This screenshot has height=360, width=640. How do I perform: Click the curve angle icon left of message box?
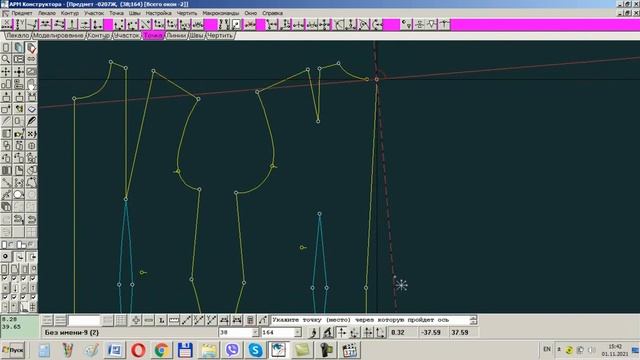click(x=263, y=320)
